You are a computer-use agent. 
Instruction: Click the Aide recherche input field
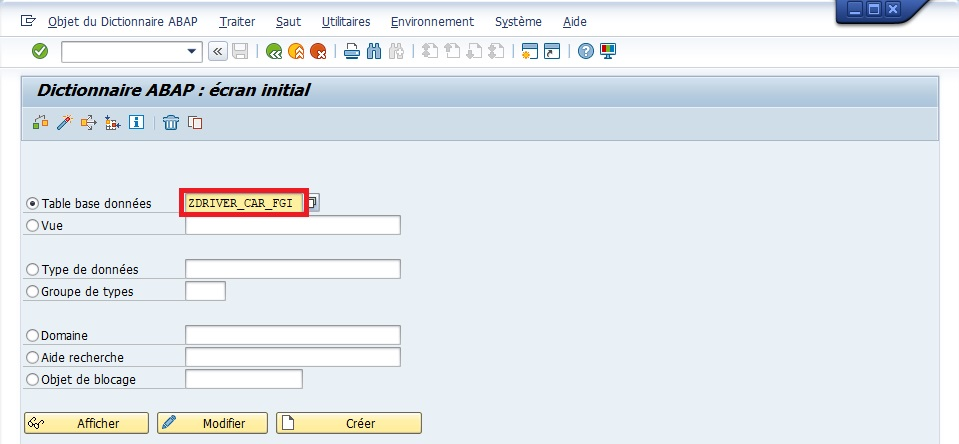293,357
